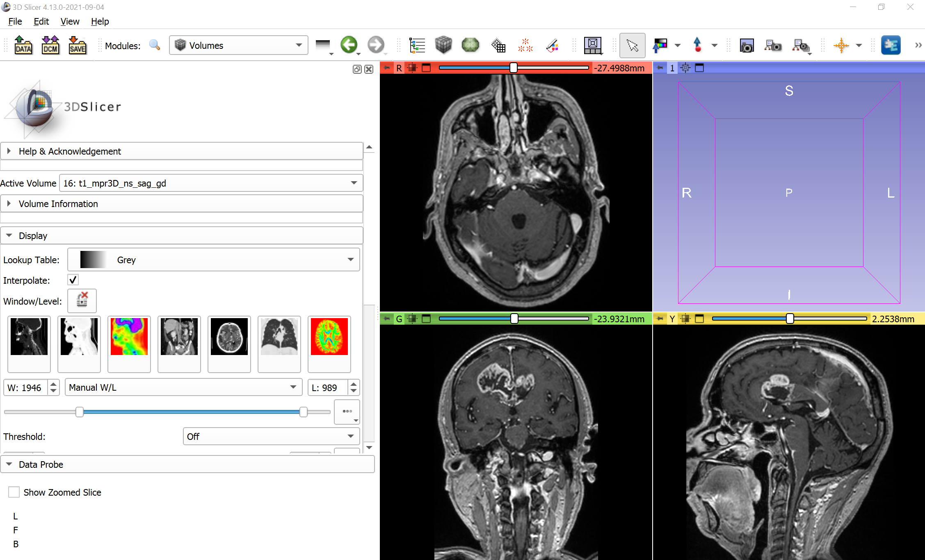Screen dimensions: 925x560
Task: Capture a screenshot with camera icon
Action: 747,45
